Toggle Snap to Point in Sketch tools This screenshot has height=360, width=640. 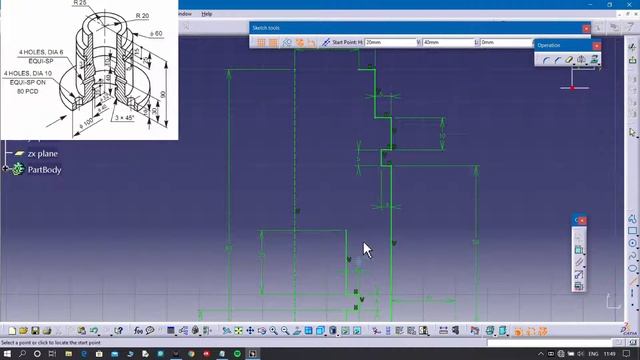click(x=273, y=42)
